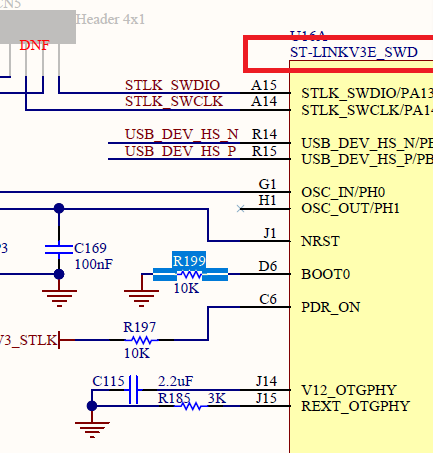The width and height of the screenshot is (433, 453).
Task: Select the PDR_ON pin name
Action: (x=331, y=307)
